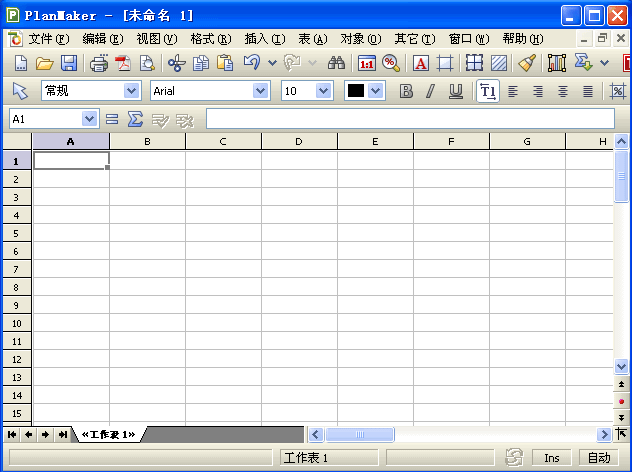
Task: Expand the A1 cell reference dropdown
Action: tap(89, 119)
